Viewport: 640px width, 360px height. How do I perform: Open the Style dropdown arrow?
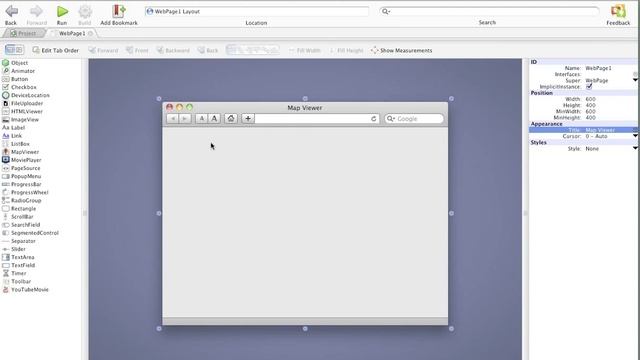(635, 149)
